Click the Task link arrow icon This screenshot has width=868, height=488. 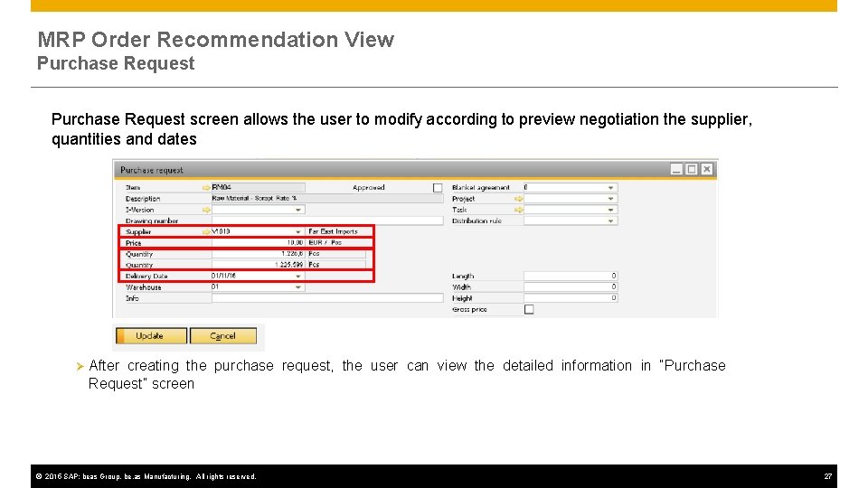click(518, 210)
